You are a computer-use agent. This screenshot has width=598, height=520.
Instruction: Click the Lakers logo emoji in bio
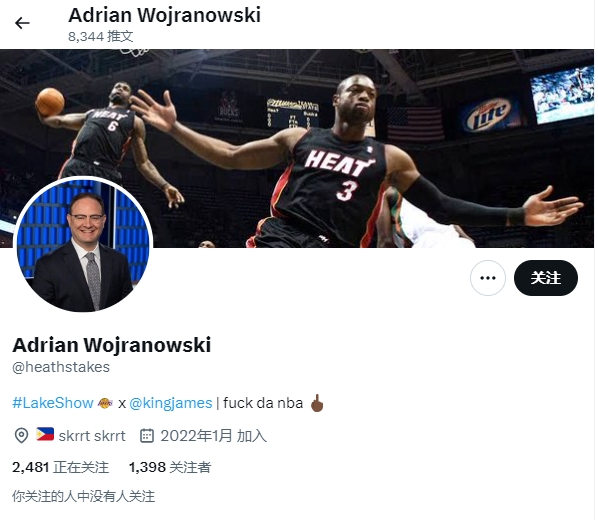coord(105,403)
